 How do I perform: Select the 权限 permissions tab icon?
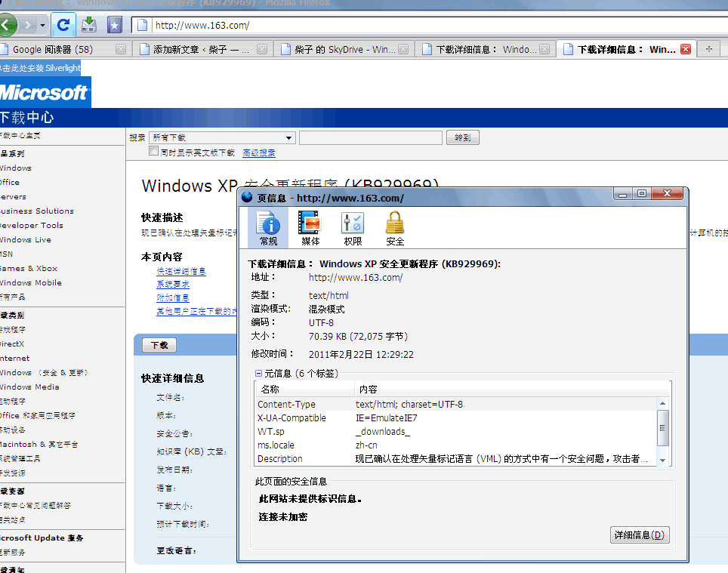pyautogui.click(x=353, y=228)
